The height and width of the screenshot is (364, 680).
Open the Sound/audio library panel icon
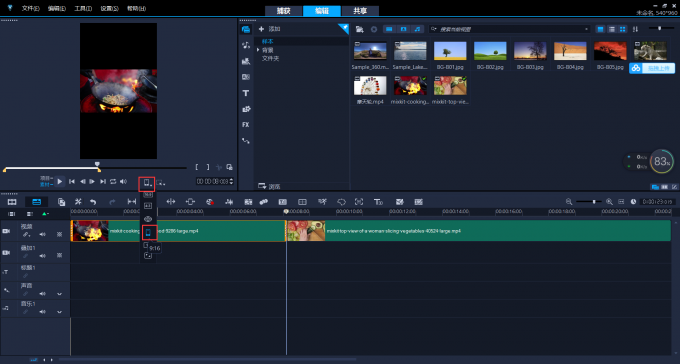(246, 45)
